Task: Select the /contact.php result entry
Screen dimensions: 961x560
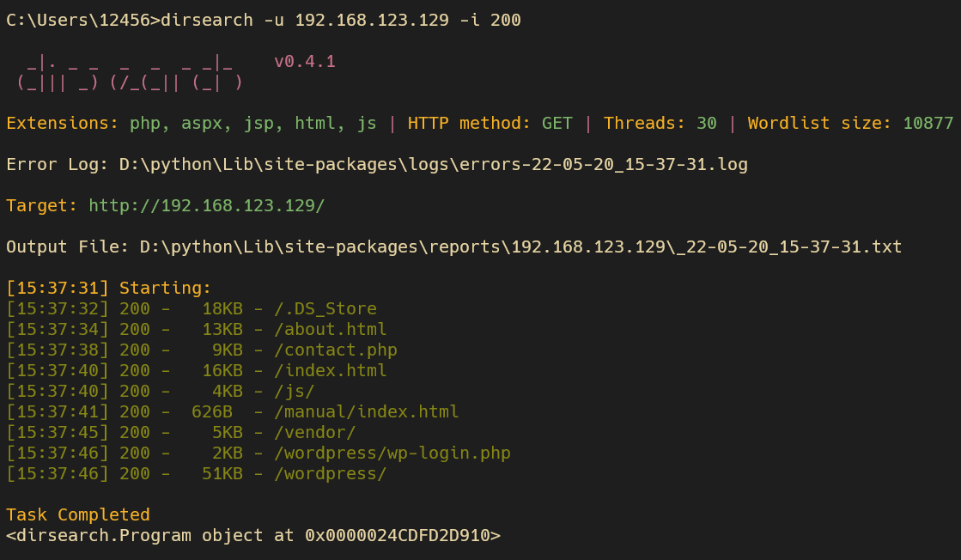Action: click(202, 350)
